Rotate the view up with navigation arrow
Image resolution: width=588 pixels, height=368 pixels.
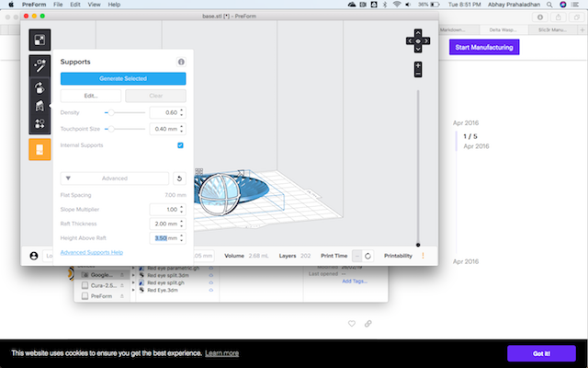(x=418, y=32)
